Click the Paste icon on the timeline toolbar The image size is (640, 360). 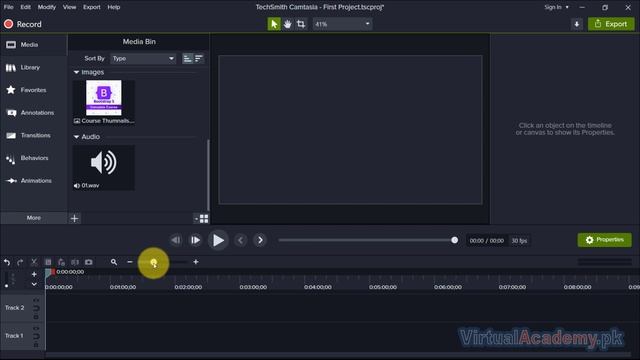point(61,262)
